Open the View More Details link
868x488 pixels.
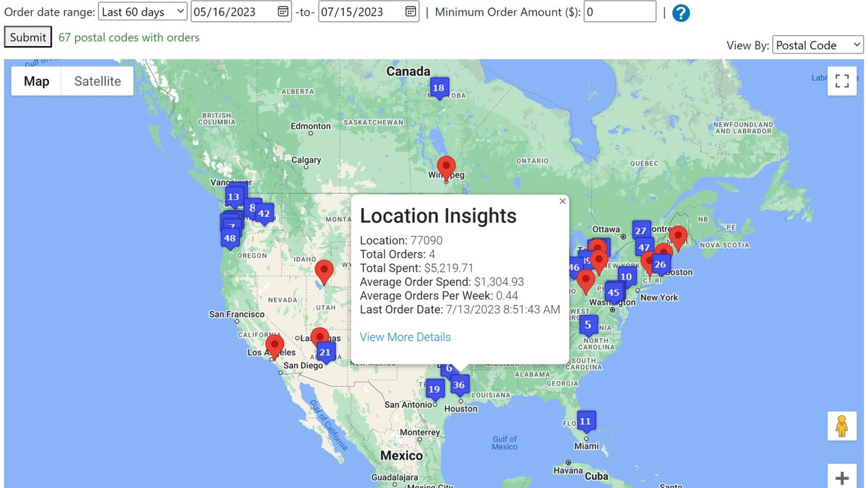point(405,337)
